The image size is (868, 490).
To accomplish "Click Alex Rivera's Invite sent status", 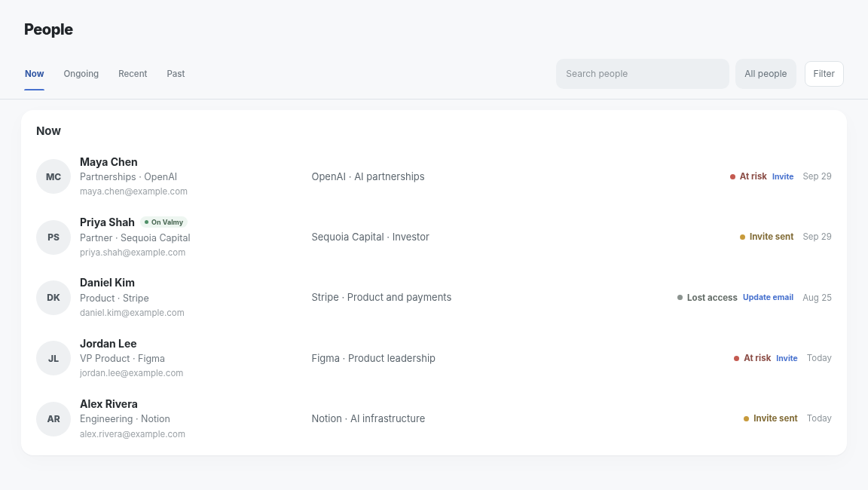I will click(x=771, y=418).
